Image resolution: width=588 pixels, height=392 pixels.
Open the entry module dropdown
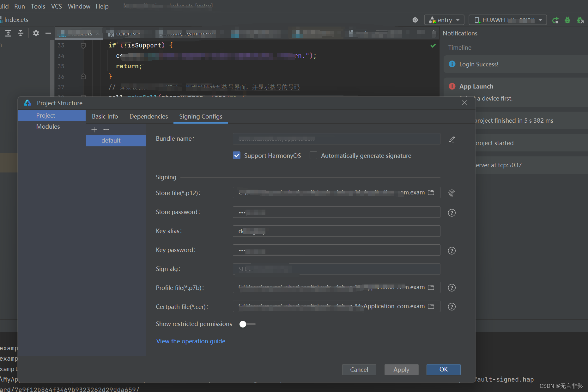(444, 20)
